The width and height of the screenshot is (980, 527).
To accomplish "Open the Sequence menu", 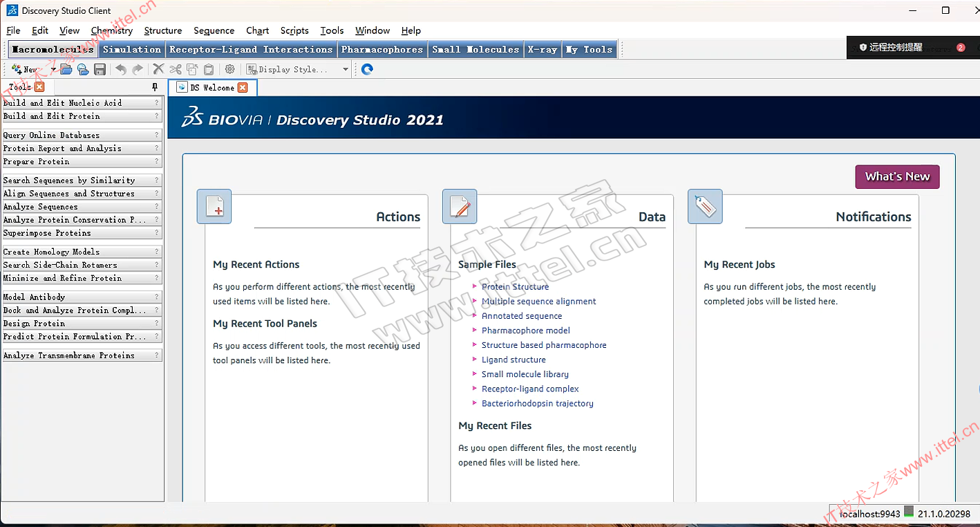I will [x=214, y=30].
